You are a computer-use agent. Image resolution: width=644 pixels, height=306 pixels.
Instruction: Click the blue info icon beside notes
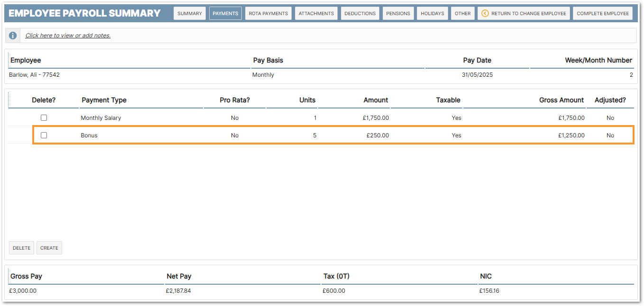(13, 36)
